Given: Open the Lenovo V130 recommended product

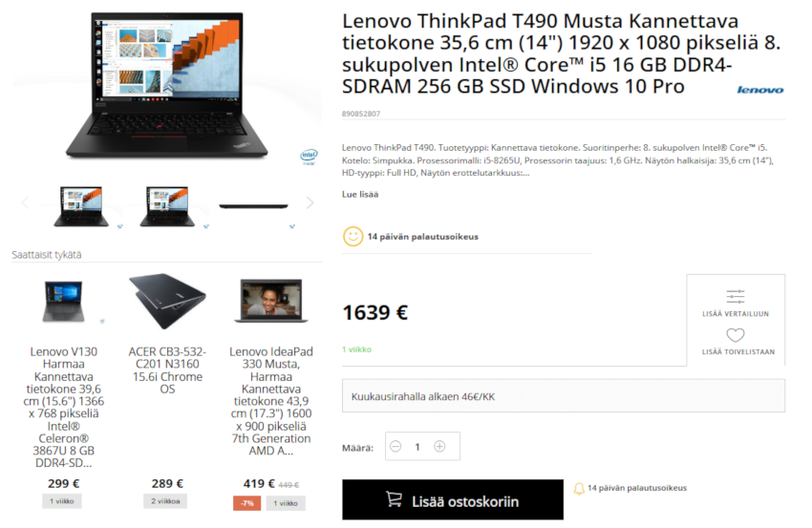Looking at the screenshot, I should pyautogui.click(x=64, y=407).
